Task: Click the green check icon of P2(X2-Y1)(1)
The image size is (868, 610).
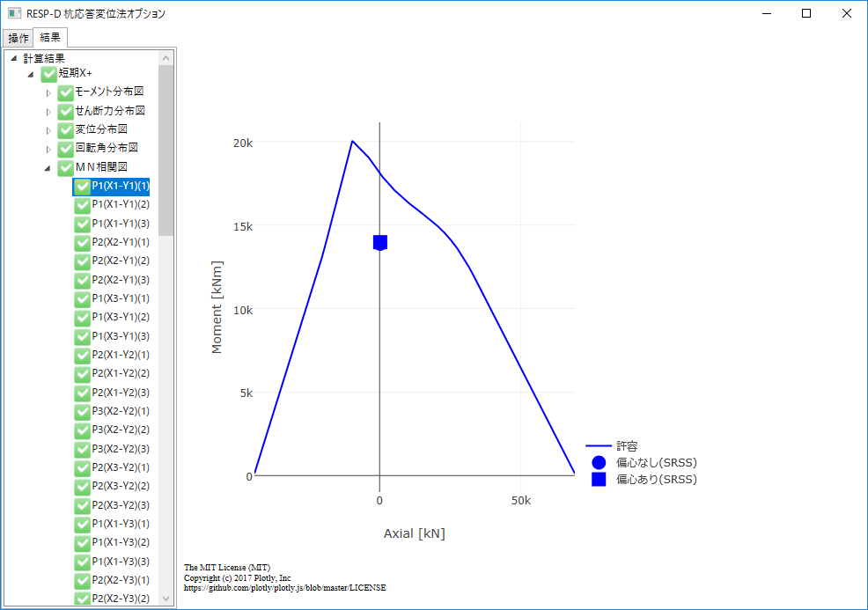Action: [82, 243]
